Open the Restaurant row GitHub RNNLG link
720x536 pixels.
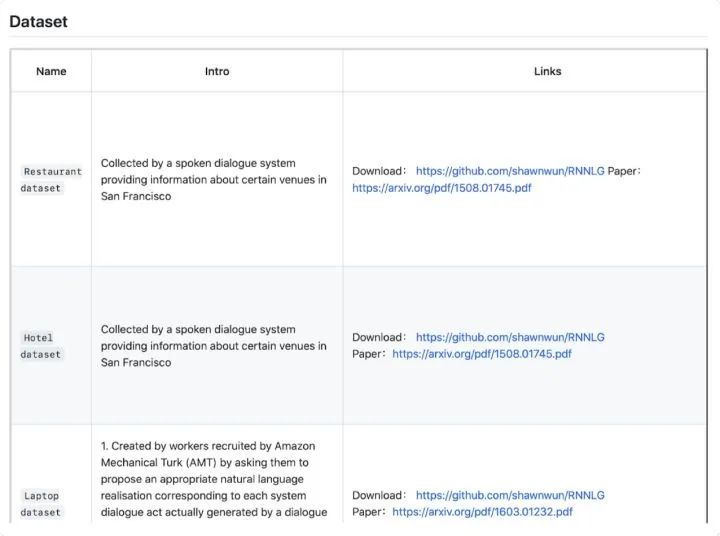point(510,171)
